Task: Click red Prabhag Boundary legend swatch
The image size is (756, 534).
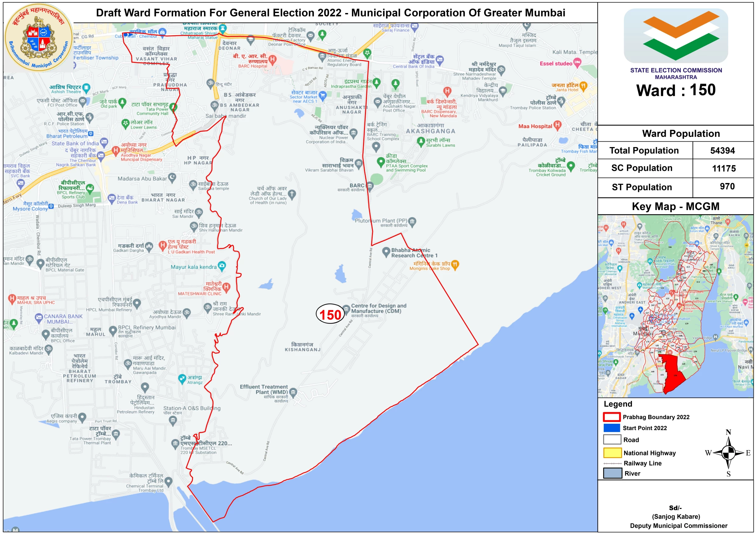Action: [x=612, y=417]
